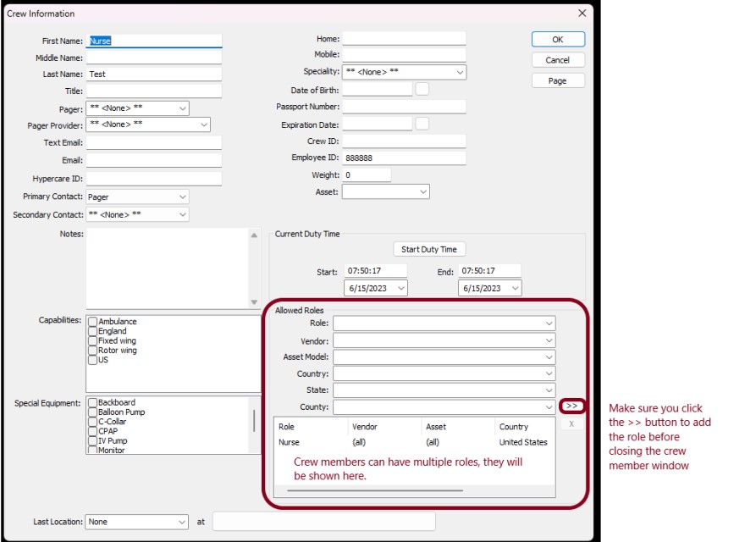
Task: Tick the US capability checkbox
Action: (x=93, y=360)
